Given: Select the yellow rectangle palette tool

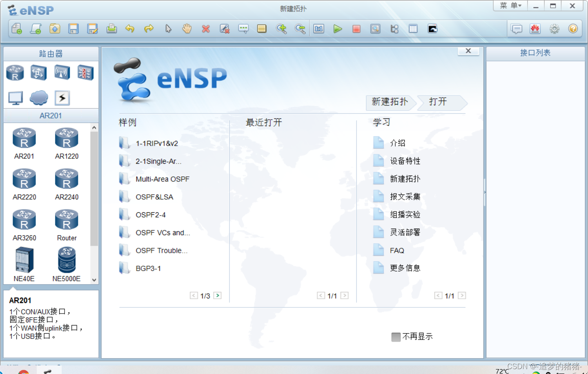Looking at the screenshot, I should pyautogui.click(x=262, y=29).
